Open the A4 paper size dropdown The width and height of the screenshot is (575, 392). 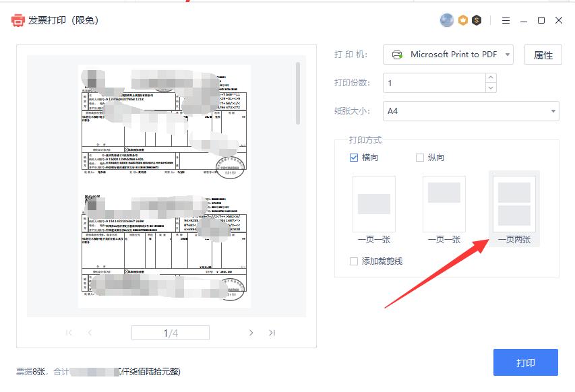[471, 110]
